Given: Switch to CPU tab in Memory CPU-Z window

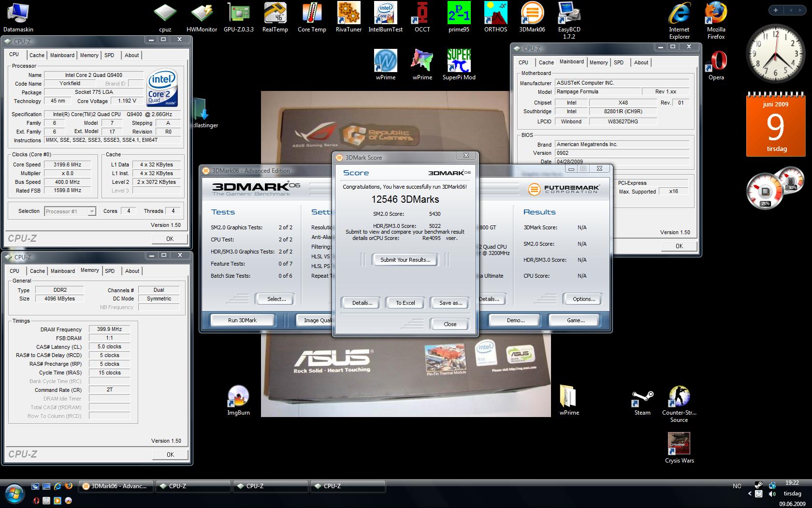Looking at the screenshot, I should pyautogui.click(x=14, y=271).
